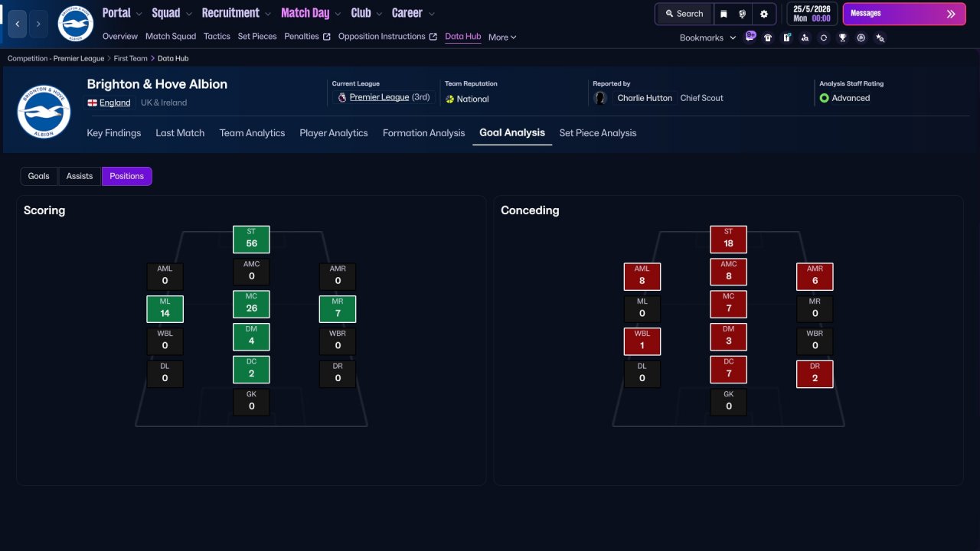Click the Messages double-chevron arrow
Screen dimensions: 980x551
[951, 14]
